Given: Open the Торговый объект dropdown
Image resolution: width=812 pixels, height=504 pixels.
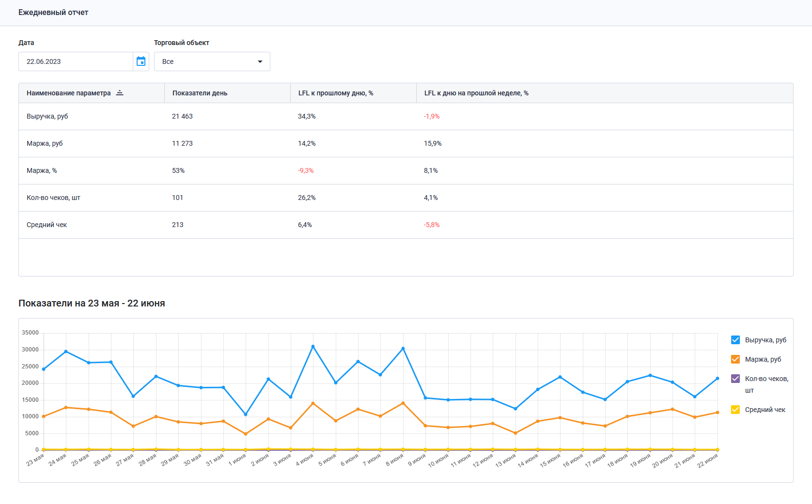Looking at the screenshot, I should pos(212,61).
